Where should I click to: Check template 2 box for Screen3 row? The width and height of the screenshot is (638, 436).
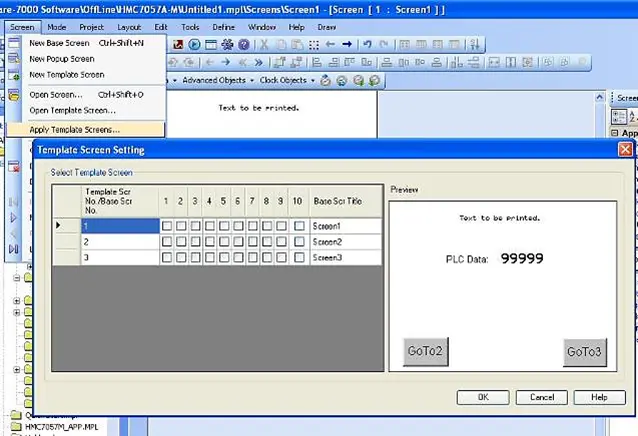point(181,257)
